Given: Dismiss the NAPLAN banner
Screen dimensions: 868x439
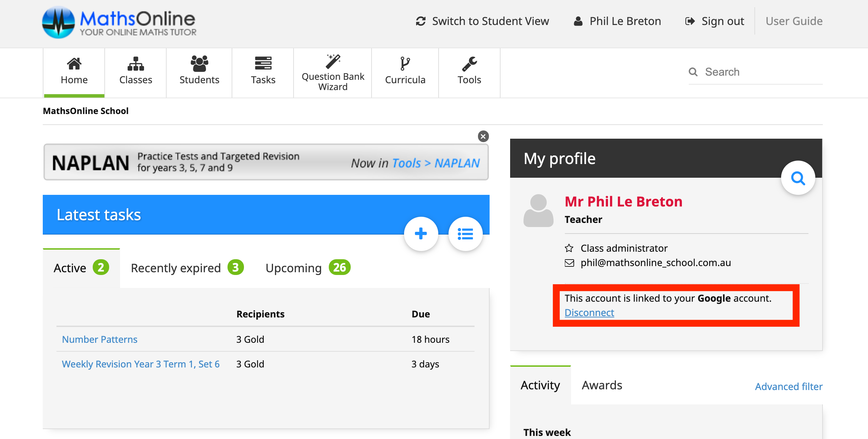Looking at the screenshot, I should pos(483,136).
